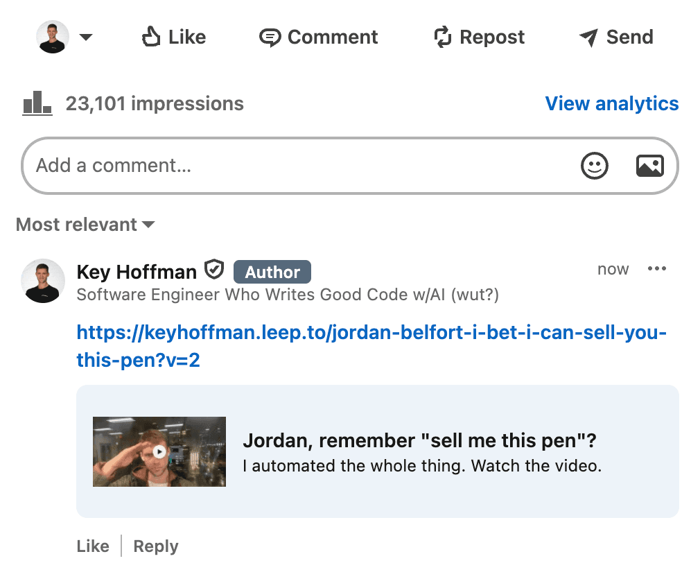Open the emoji picker in the comment box
Screen dimensions: 700x588
pyautogui.click(x=595, y=166)
